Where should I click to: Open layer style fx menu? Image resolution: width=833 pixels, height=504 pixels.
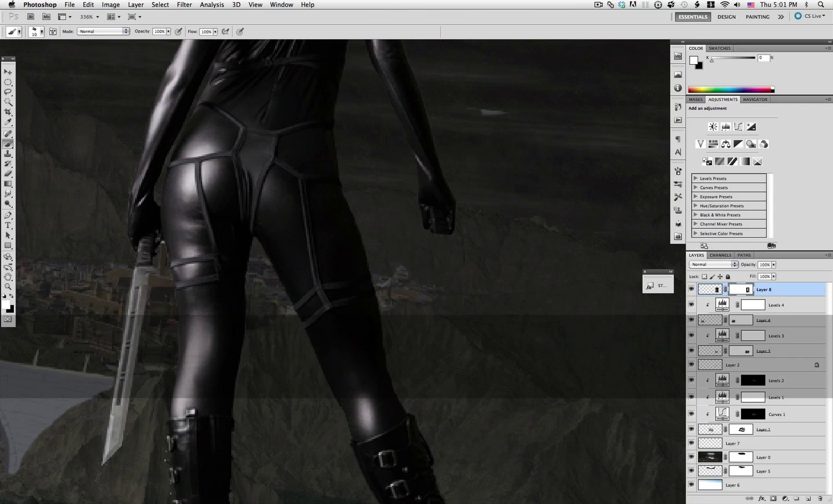[x=762, y=498]
